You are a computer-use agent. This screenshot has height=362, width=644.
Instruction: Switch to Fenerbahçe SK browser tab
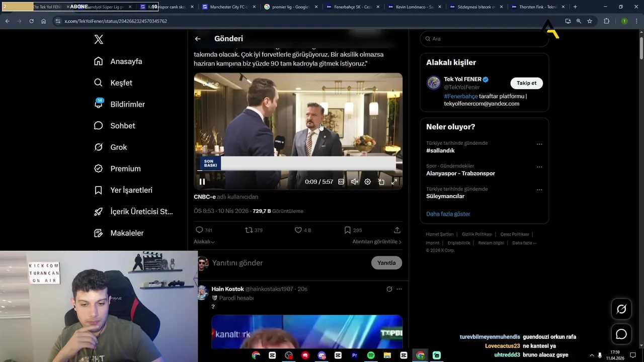352,7
